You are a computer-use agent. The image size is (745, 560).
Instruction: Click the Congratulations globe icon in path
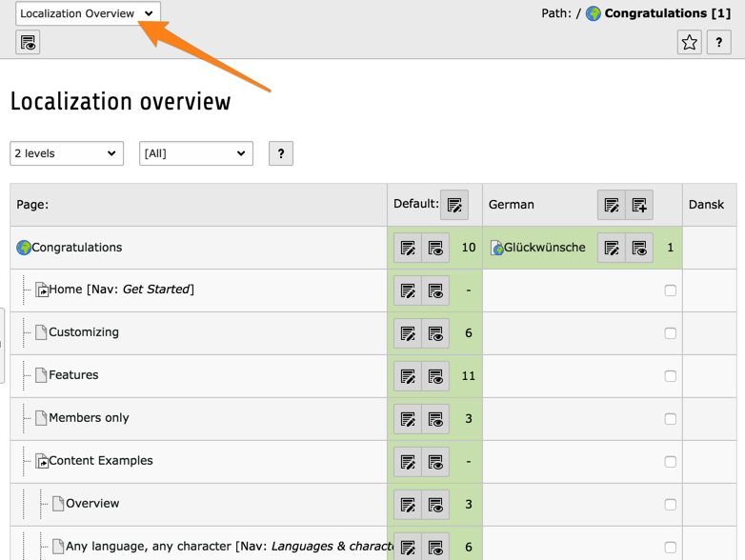(x=593, y=13)
